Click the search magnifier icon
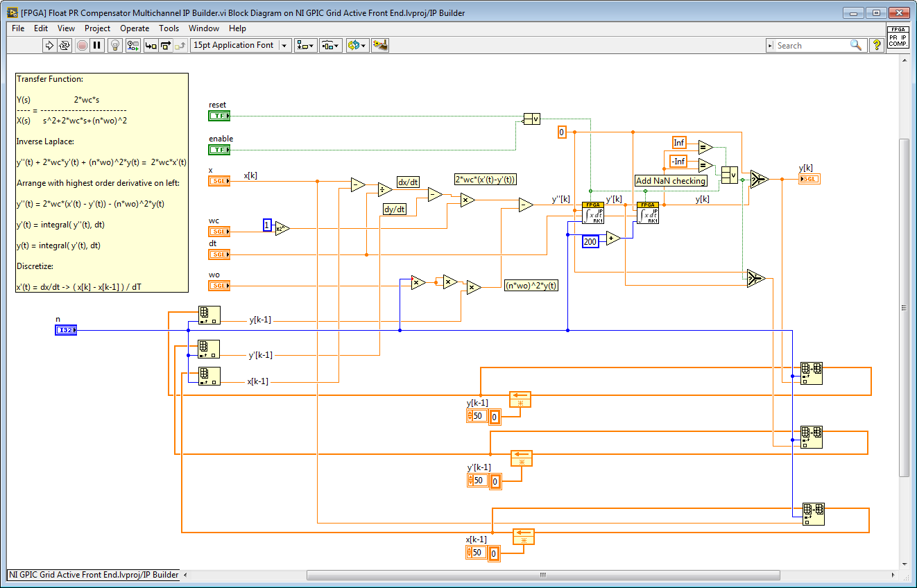The image size is (917, 588). (856, 45)
